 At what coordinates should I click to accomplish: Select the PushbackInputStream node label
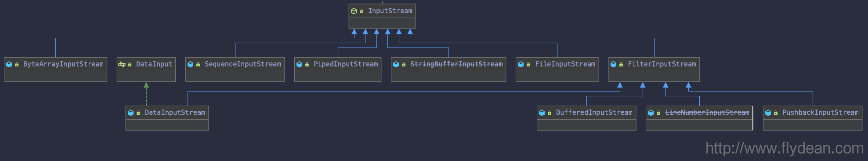(820, 113)
